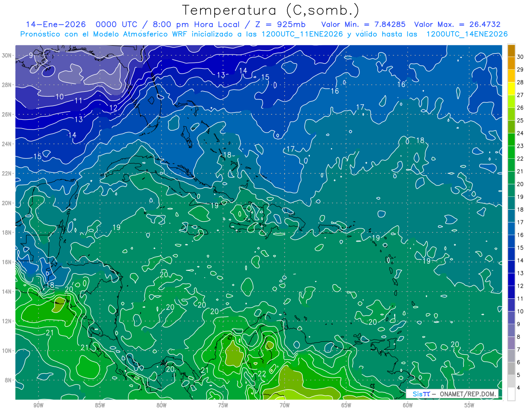Pick teal legend swatch between 18 and 19
532x411 pixels.
pos(511,204)
